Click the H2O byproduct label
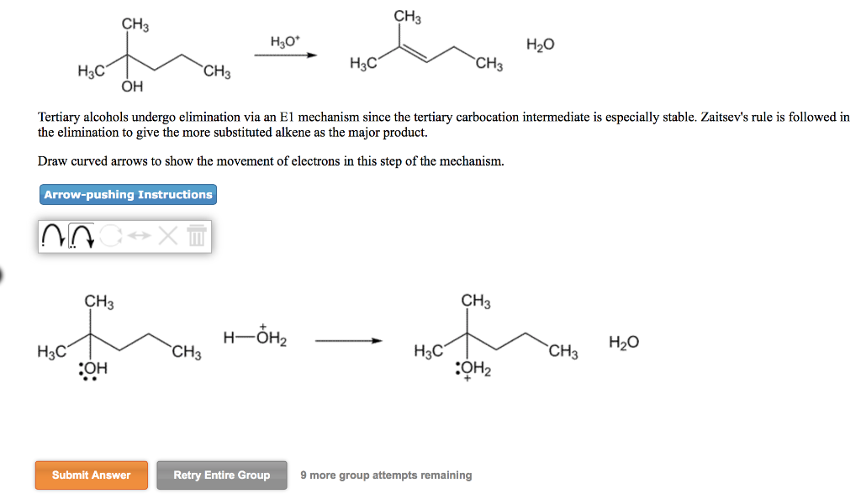Image resolution: width=861 pixels, height=504 pixels. click(623, 342)
